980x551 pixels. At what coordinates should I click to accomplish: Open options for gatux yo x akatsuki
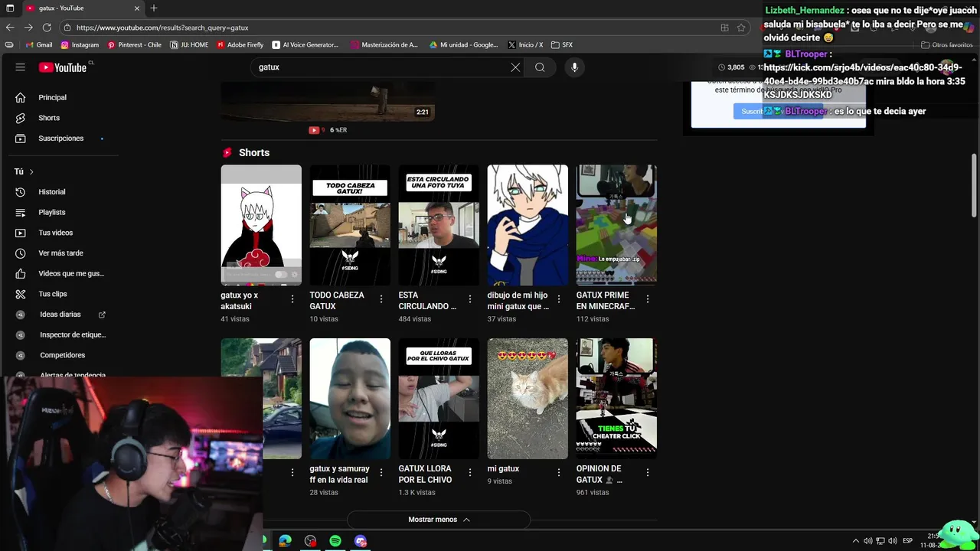click(292, 299)
